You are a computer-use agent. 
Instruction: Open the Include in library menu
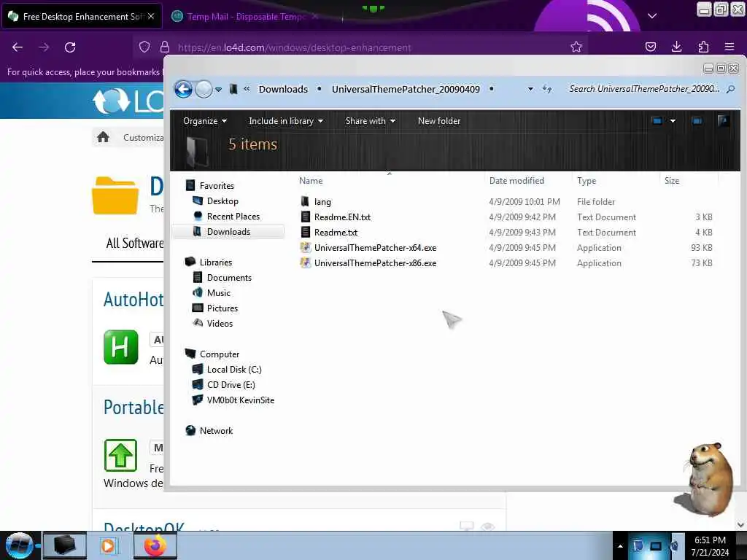point(286,121)
